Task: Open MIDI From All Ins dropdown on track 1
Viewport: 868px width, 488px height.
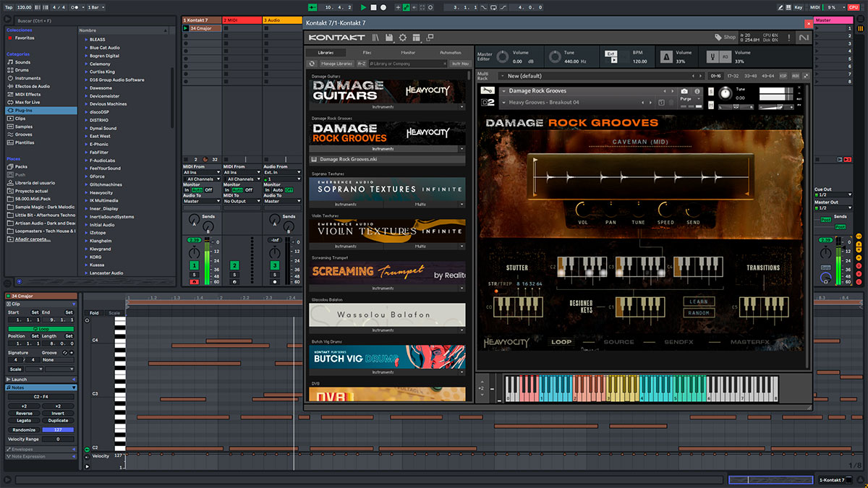Action: pyautogui.click(x=202, y=172)
